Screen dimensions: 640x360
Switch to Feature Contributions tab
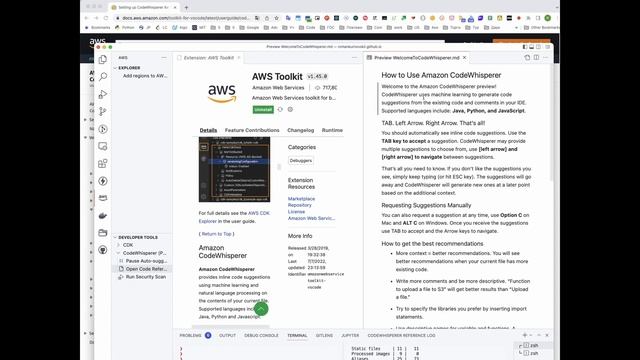click(252, 130)
